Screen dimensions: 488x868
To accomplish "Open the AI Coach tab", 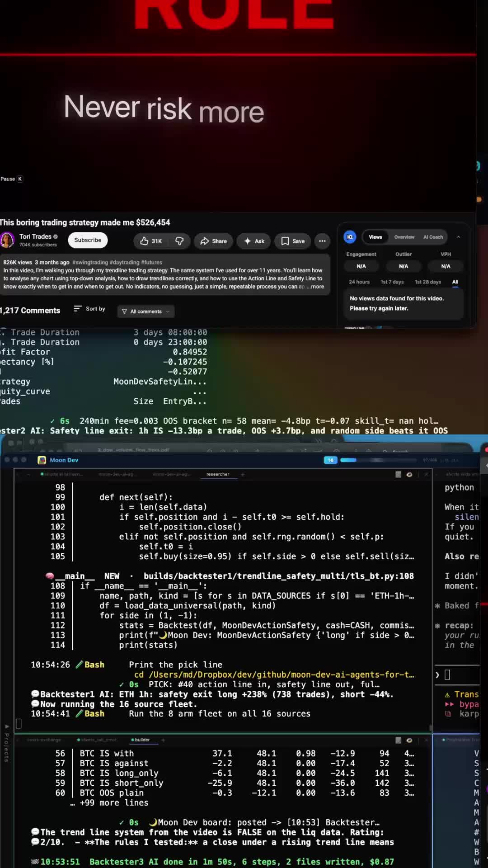I will [x=433, y=237].
